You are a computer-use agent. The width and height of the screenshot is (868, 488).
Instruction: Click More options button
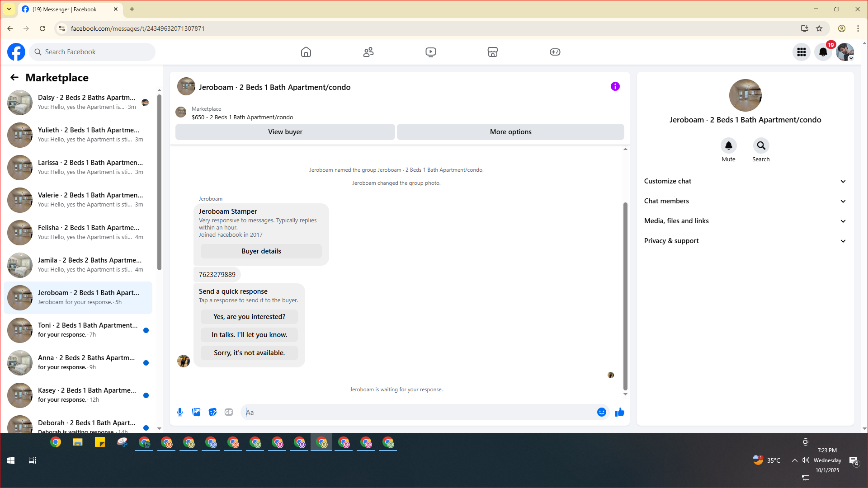pyautogui.click(x=511, y=132)
